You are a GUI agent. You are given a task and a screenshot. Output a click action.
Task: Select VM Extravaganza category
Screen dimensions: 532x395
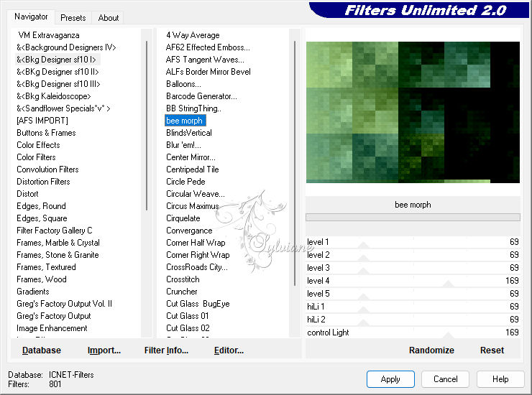pos(48,35)
